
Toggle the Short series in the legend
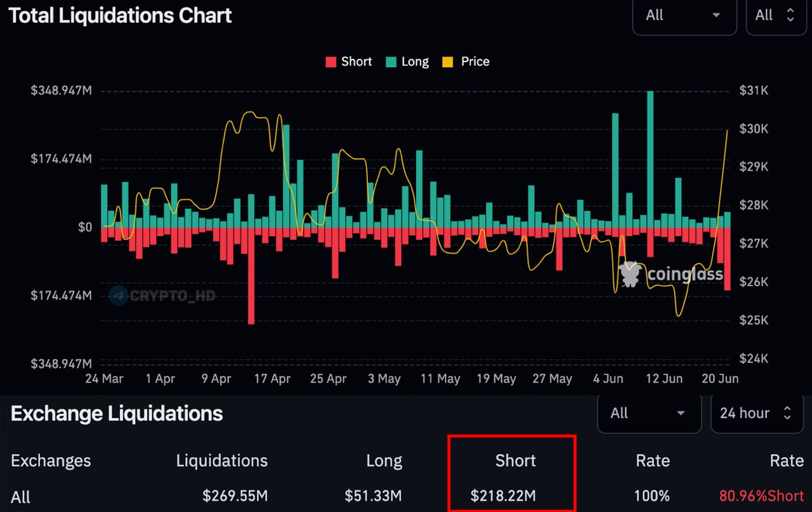(x=349, y=62)
